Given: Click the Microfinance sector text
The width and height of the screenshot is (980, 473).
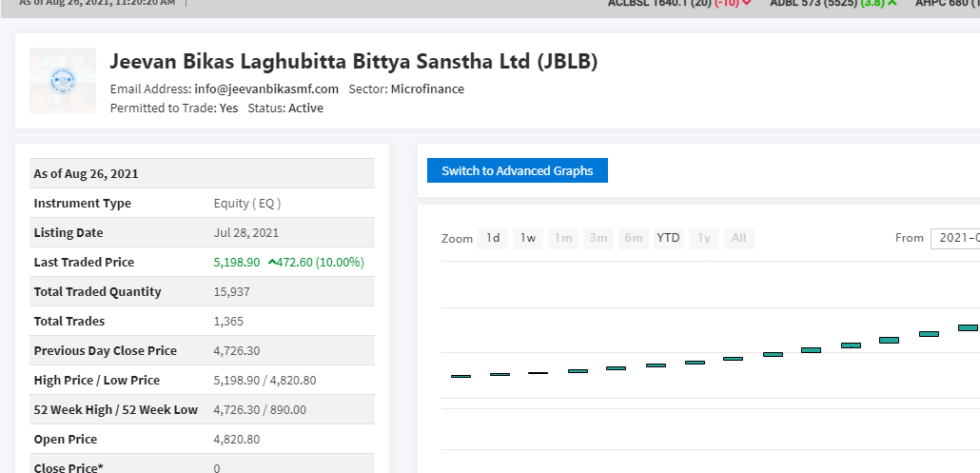Looking at the screenshot, I should (x=427, y=89).
